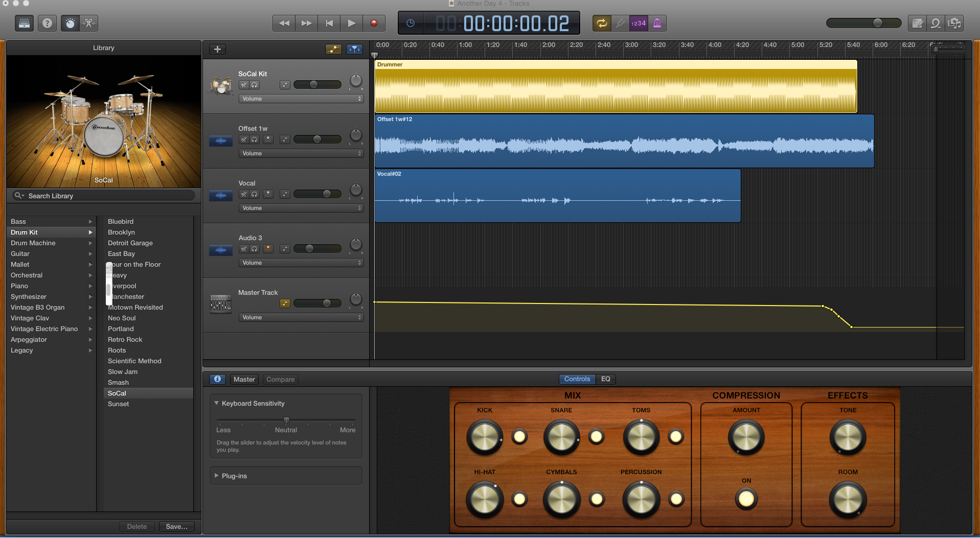Start playback with the play button
The height and width of the screenshot is (538, 980).
click(351, 24)
